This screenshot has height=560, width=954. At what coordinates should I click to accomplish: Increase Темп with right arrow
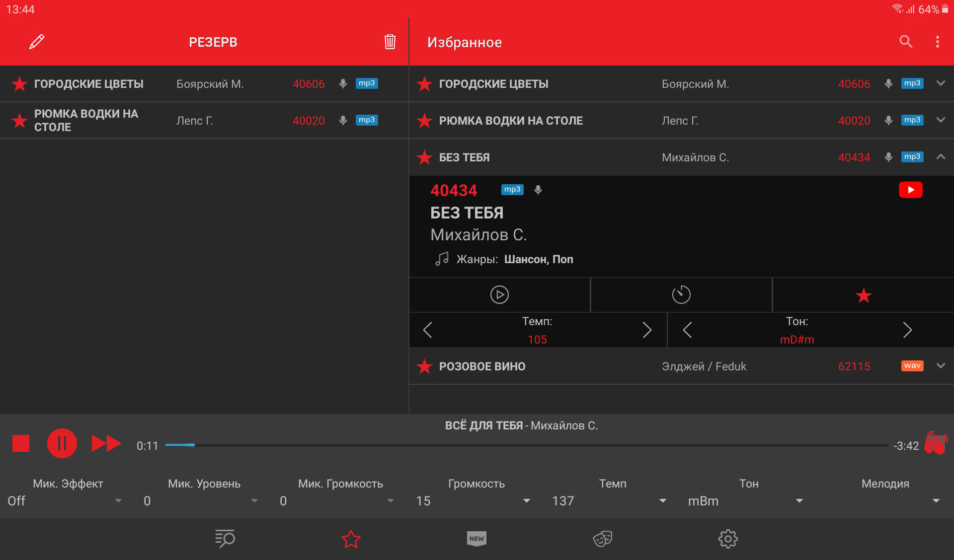647,330
